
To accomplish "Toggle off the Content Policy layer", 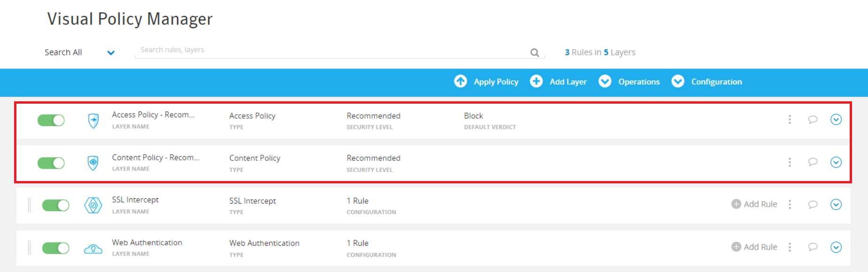I will (51, 163).
